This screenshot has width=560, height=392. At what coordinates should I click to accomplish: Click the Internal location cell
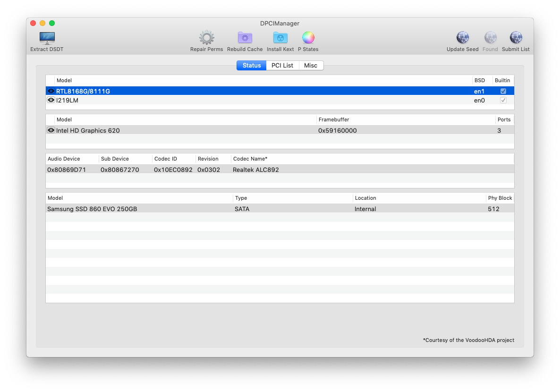tap(365, 209)
